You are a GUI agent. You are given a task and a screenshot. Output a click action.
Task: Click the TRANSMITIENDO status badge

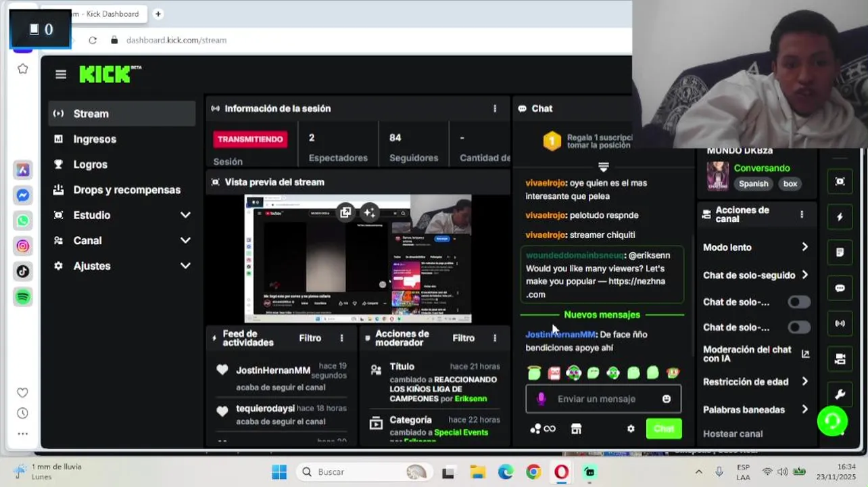click(x=250, y=139)
